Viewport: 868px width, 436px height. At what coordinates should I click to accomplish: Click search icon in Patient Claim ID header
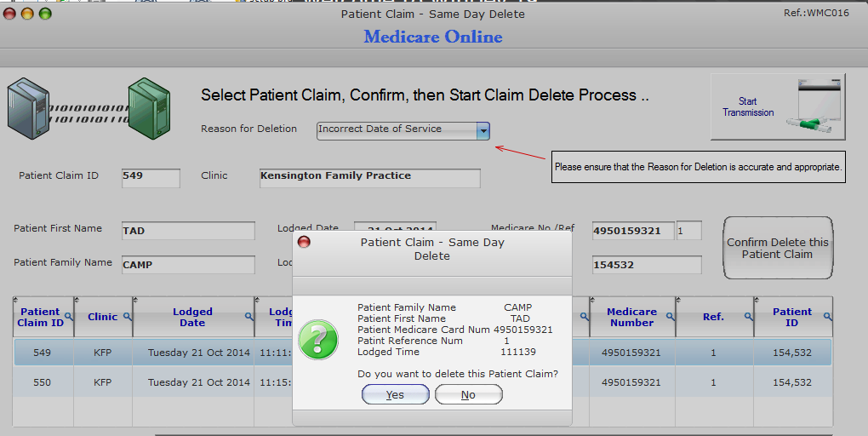click(69, 316)
